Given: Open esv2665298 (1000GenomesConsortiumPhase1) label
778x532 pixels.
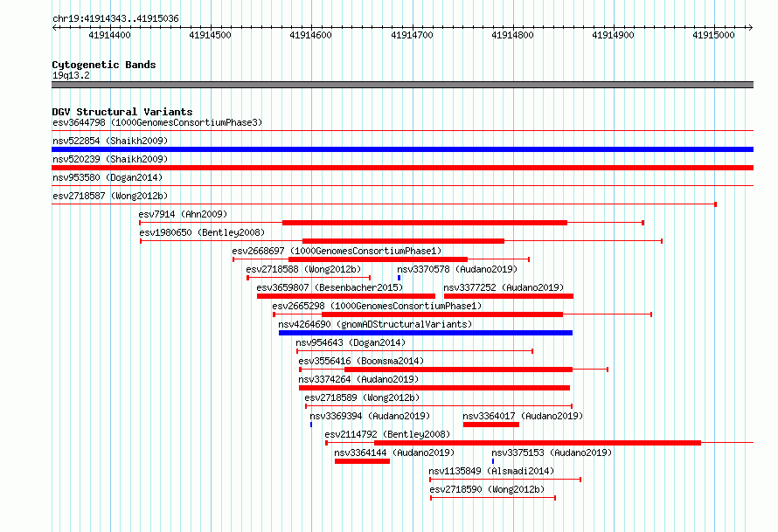Looking at the screenshot, I should 377,306.
